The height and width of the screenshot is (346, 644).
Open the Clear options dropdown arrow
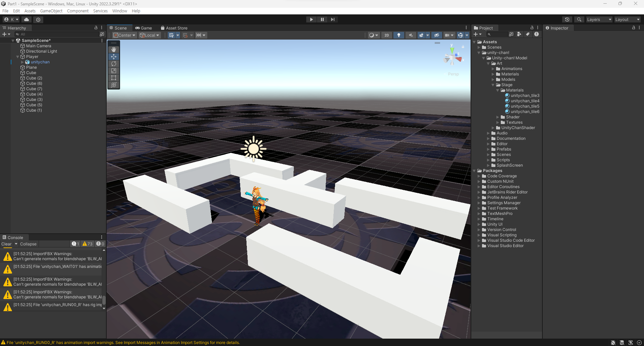point(16,244)
